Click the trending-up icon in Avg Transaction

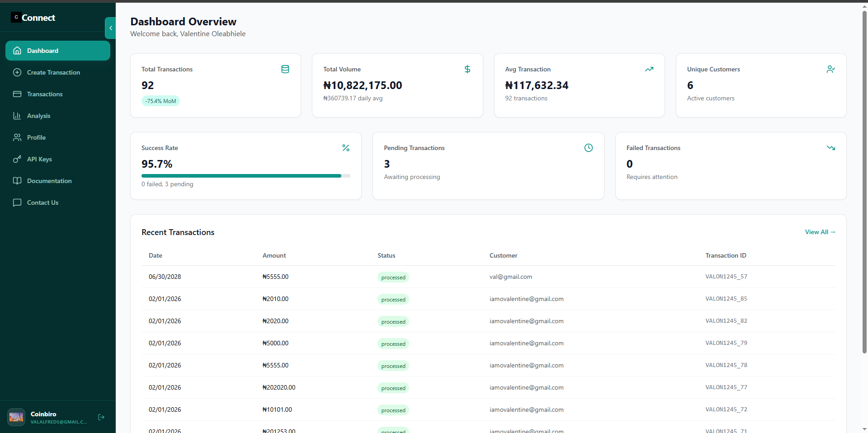649,69
